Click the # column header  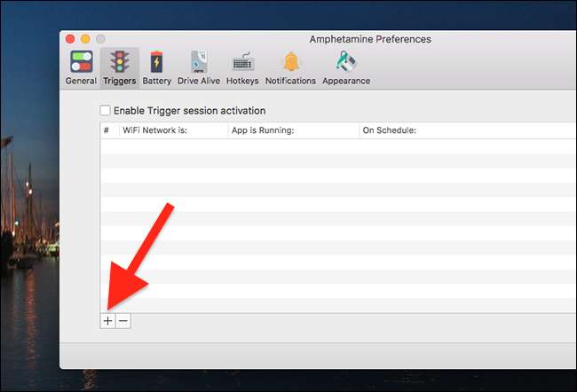pyautogui.click(x=110, y=130)
